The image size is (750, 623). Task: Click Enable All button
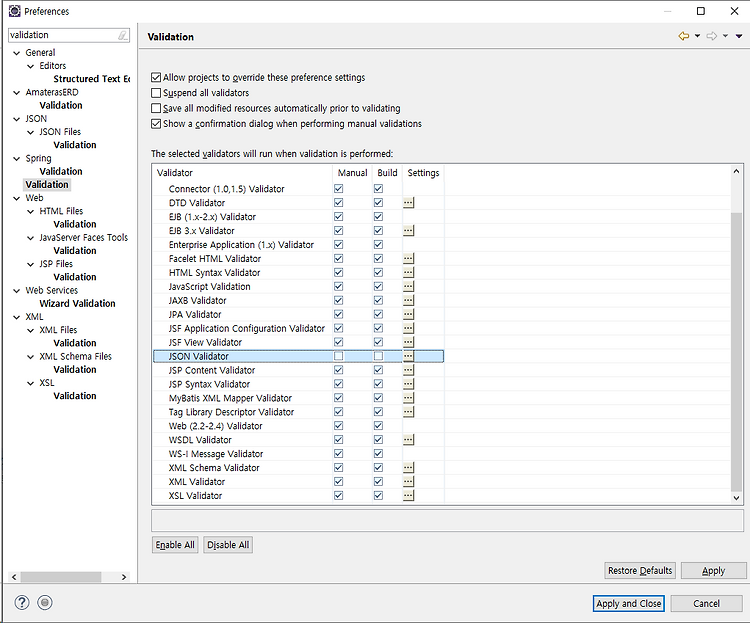click(175, 545)
